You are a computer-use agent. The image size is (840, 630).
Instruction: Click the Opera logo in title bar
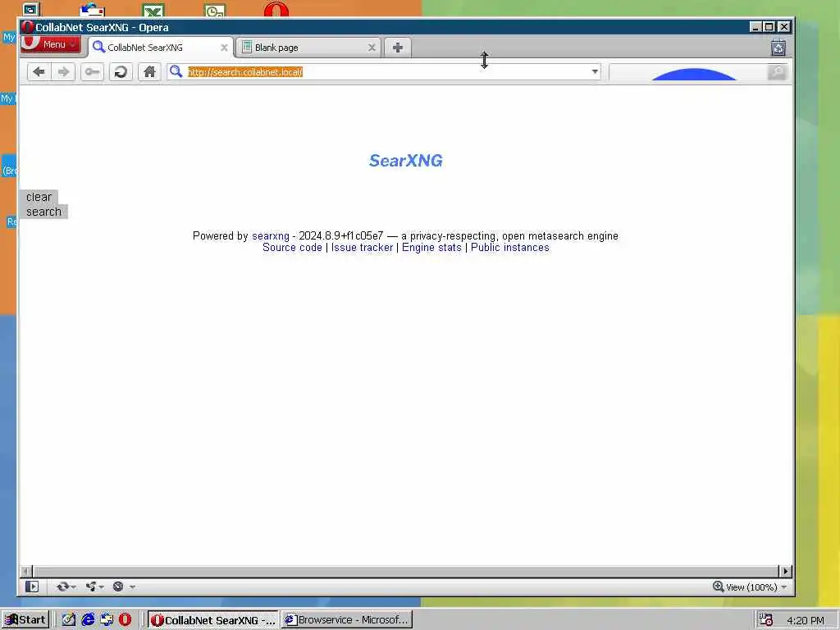click(x=27, y=27)
